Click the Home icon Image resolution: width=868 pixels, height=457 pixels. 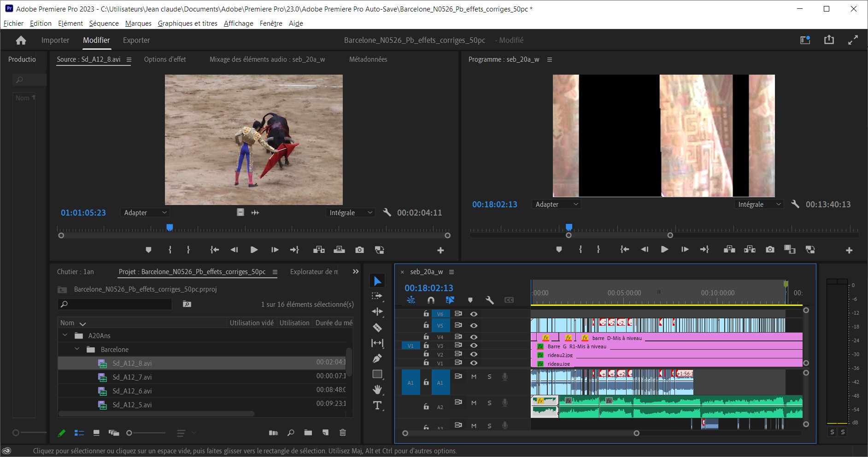pos(21,41)
